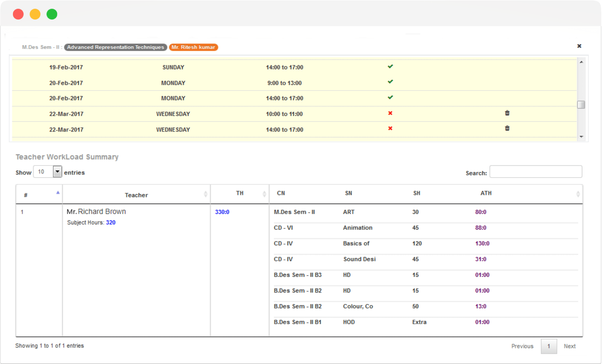Click SH value 50 for Colour, Co
The width and height of the screenshot is (602, 364).
point(415,306)
